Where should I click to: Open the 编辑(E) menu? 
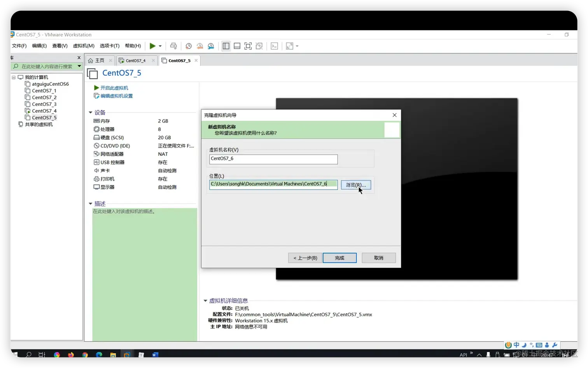click(x=39, y=46)
